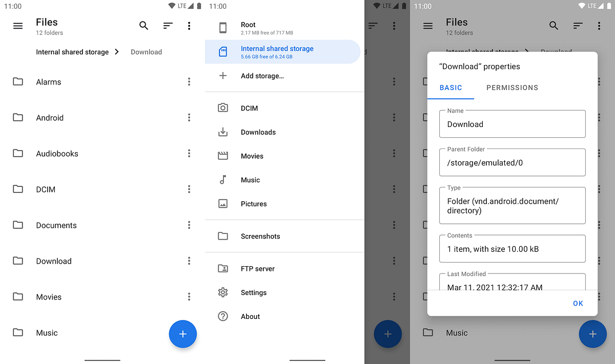
Task: Confirm the properties dialog with OK
Action: pyautogui.click(x=578, y=303)
